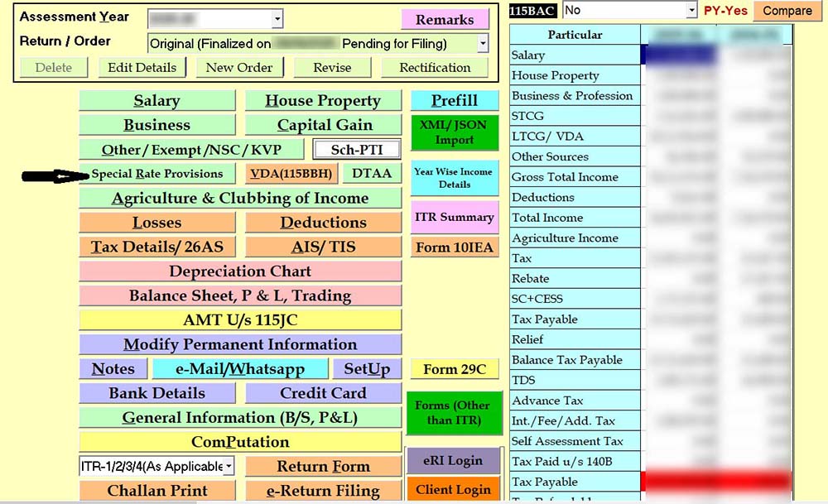Viewport: 828px width, 504px height.
Task: Open the Remarks button
Action: click(x=445, y=20)
